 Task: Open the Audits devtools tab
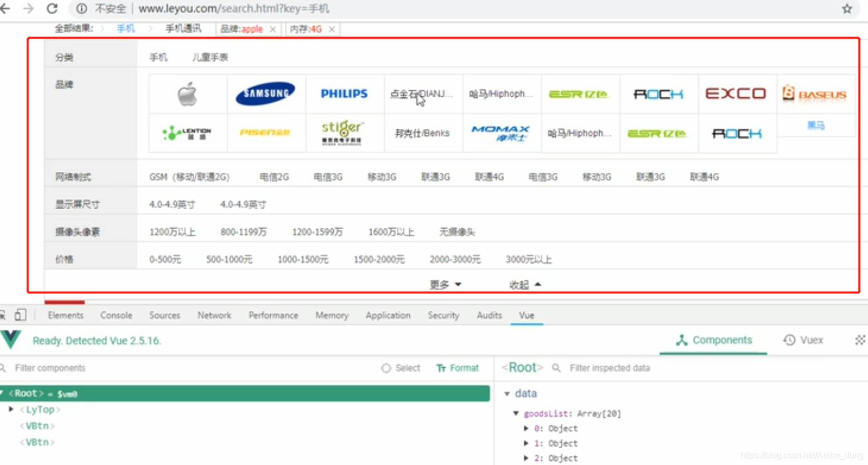[x=489, y=315]
